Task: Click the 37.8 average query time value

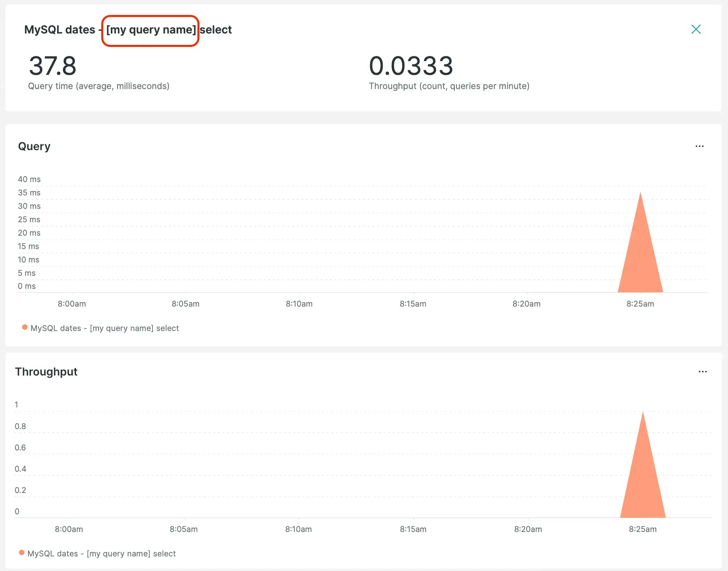Action: 52,66
